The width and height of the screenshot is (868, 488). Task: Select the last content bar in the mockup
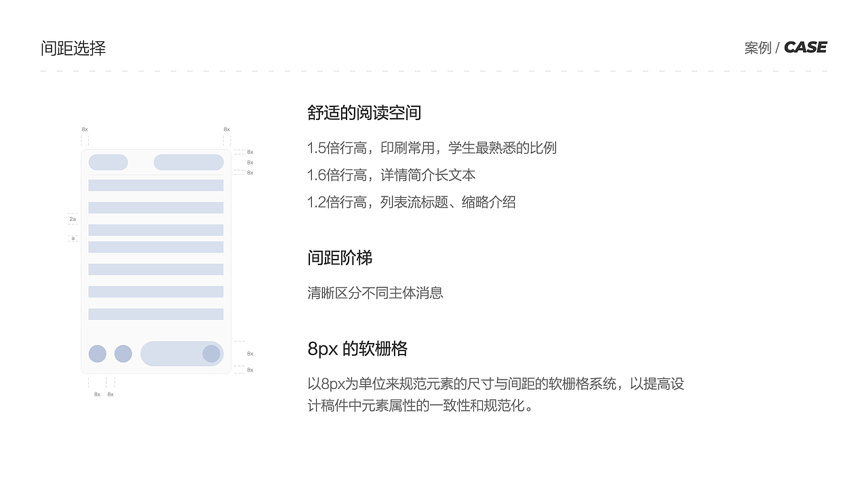155,313
